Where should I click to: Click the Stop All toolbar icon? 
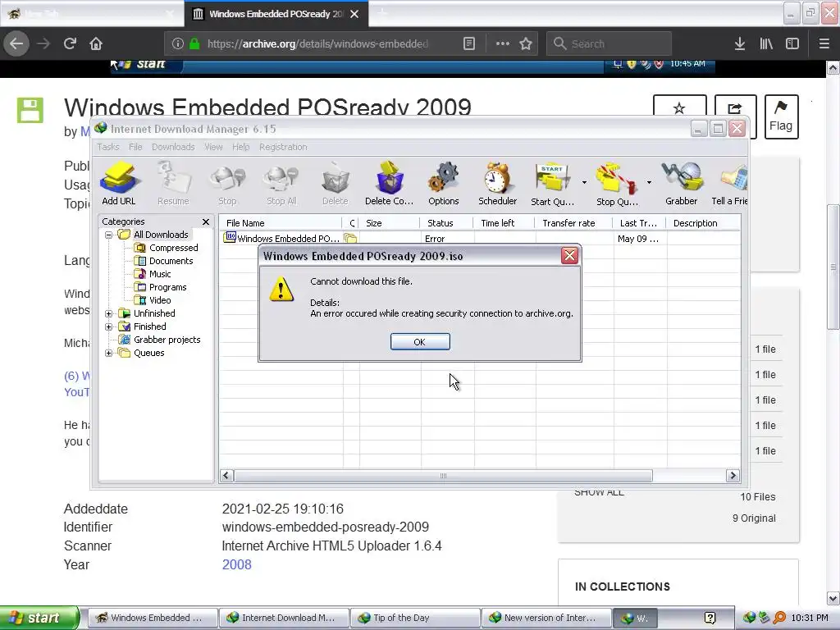pos(282,184)
